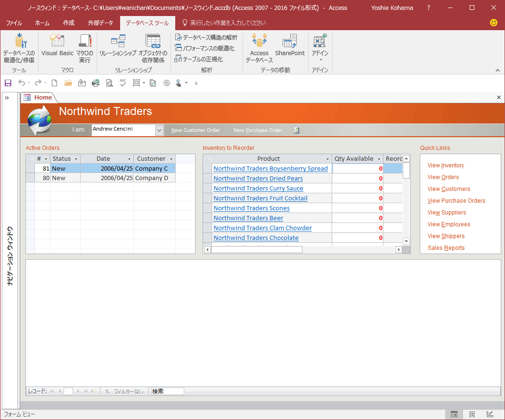Switch to Design View in status bar

tap(490, 414)
